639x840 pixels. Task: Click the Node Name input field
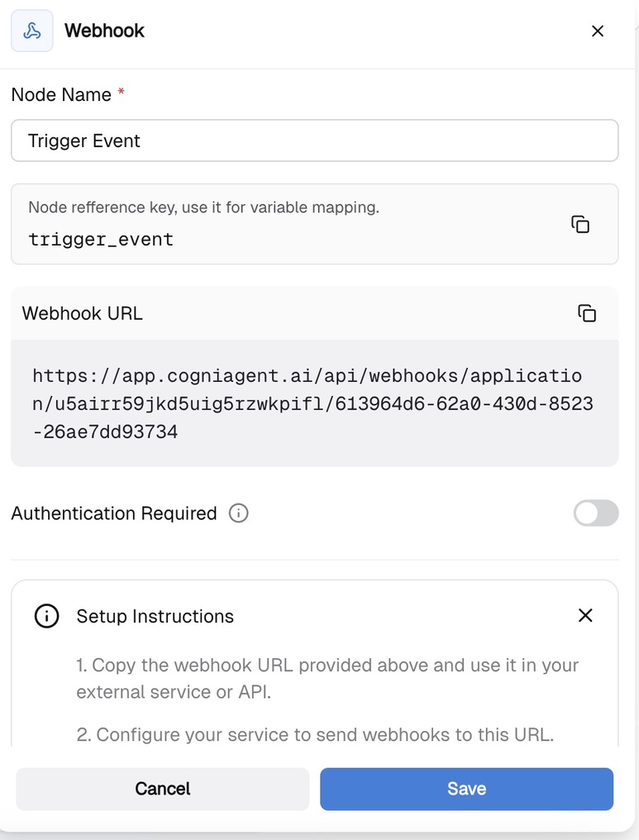[x=314, y=141]
